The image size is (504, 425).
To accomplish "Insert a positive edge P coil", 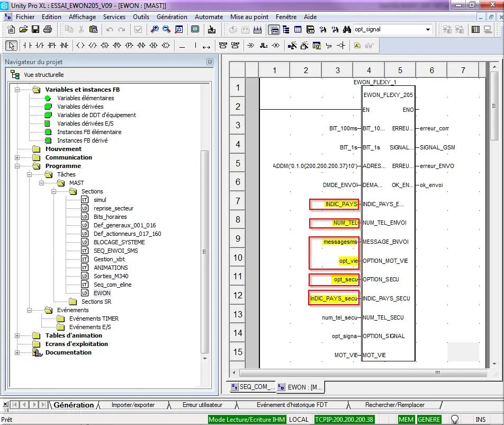I will (129, 46).
